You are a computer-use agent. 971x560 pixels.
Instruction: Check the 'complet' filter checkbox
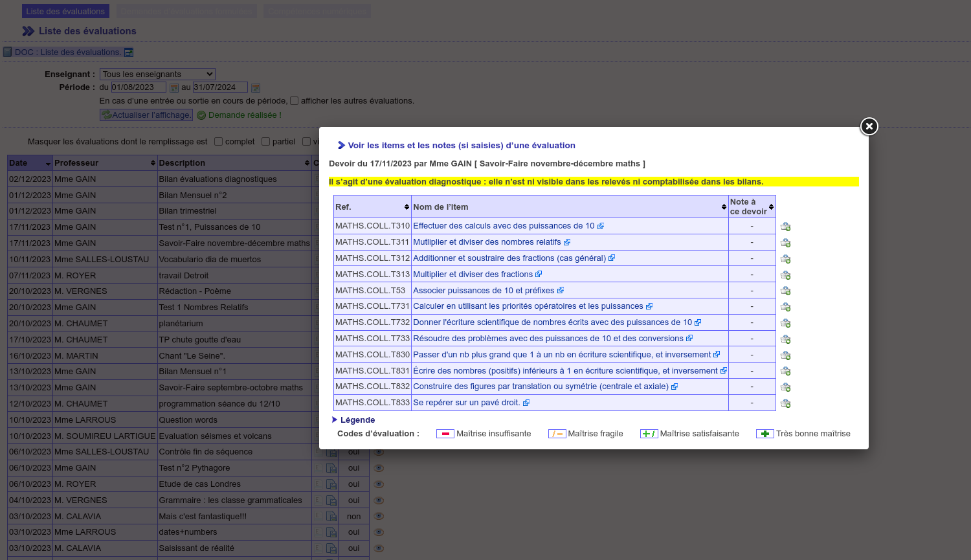pos(219,142)
